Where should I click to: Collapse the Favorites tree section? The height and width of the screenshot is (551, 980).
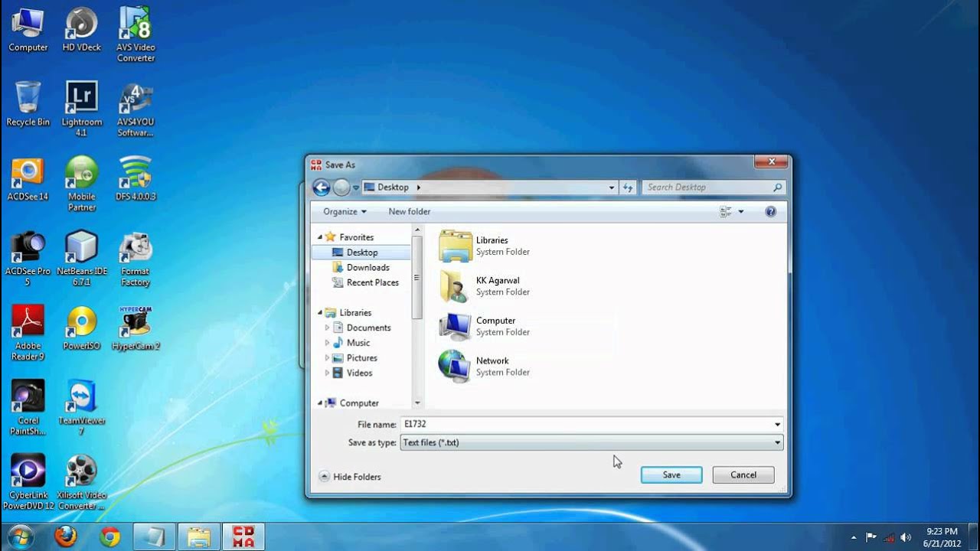(320, 237)
